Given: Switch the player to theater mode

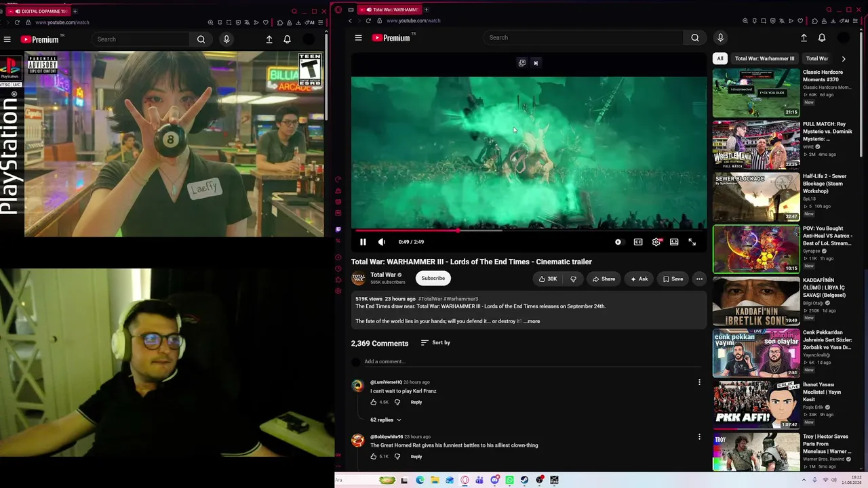Looking at the screenshot, I should [x=674, y=242].
